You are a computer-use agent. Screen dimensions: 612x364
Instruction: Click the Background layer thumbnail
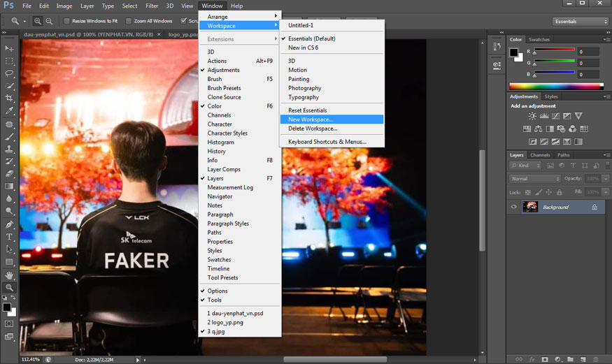click(x=530, y=207)
